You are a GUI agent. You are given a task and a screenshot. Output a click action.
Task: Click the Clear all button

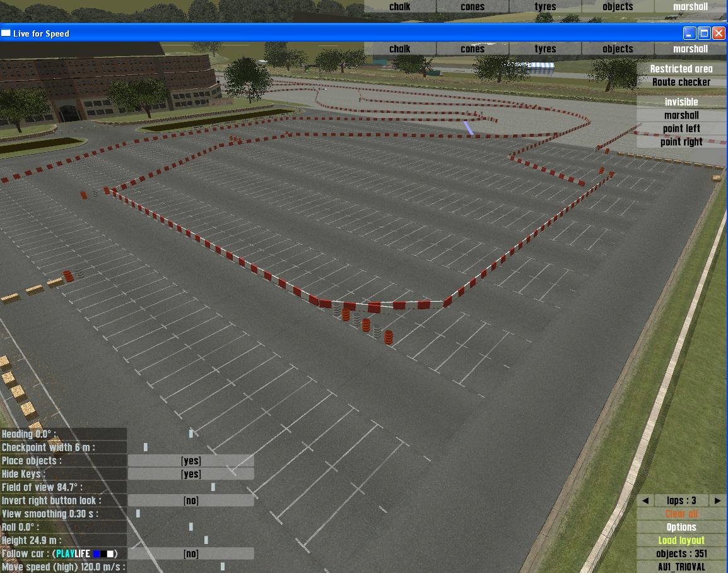(681, 514)
